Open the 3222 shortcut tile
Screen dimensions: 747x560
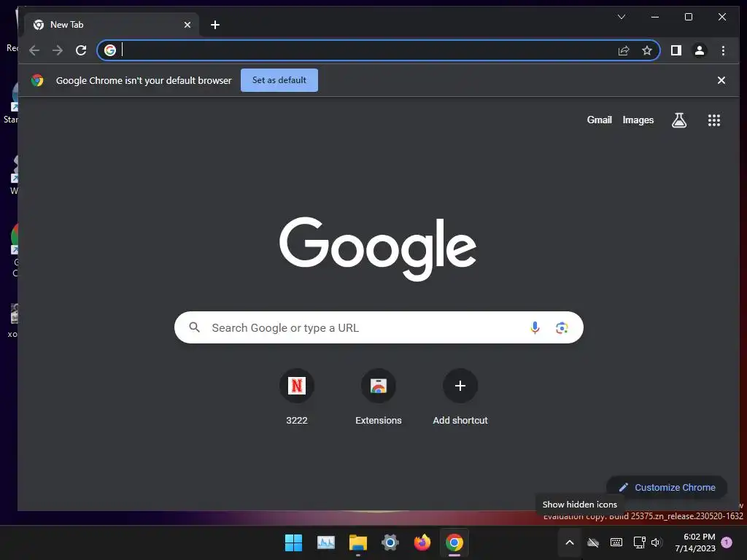[296, 397]
